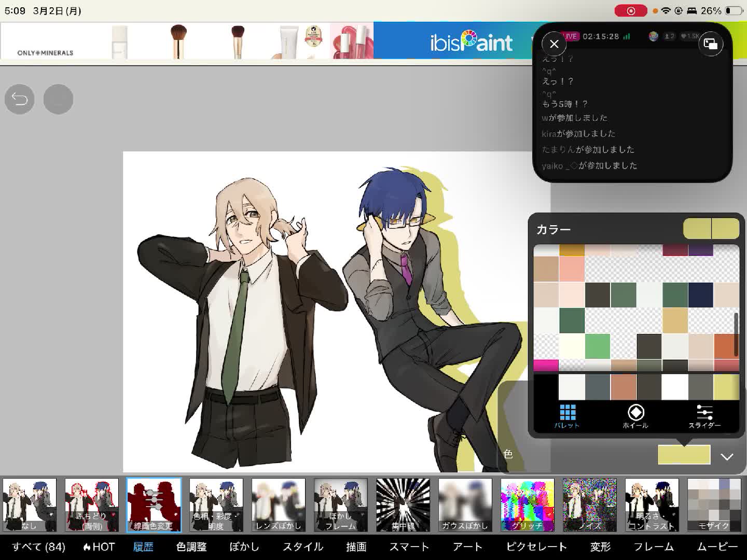Open the 色調整 filter category
The image size is (747, 560).
tap(191, 547)
